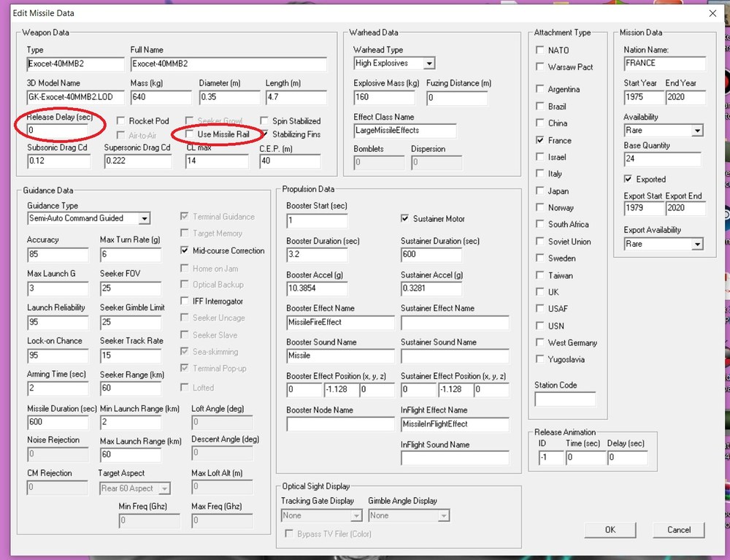Click the Start Year field
Image resolution: width=730 pixels, height=560 pixels.
644,97
